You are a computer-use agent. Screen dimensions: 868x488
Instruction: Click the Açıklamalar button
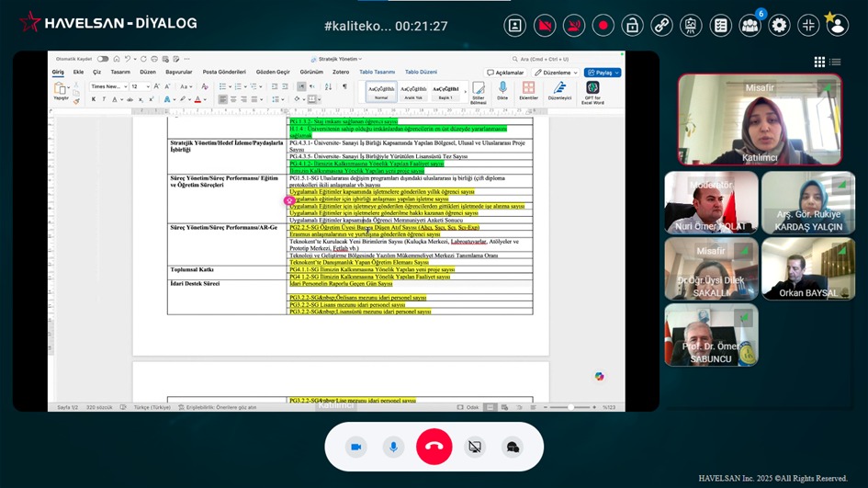(506, 72)
